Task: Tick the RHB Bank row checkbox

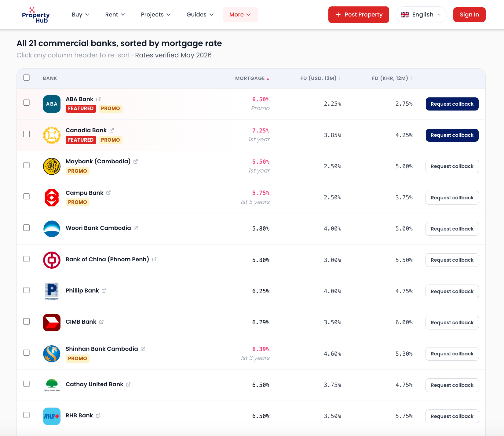Action: point(27,415)
